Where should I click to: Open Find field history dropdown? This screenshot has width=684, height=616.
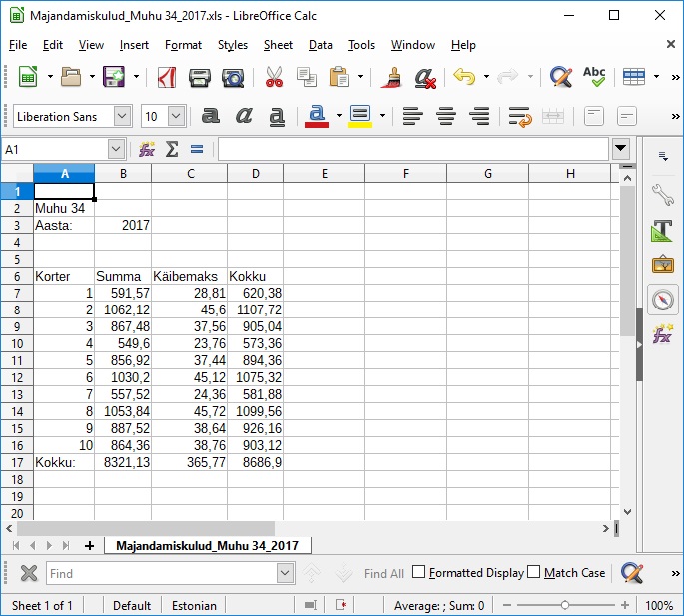click(x=285, y=573)
